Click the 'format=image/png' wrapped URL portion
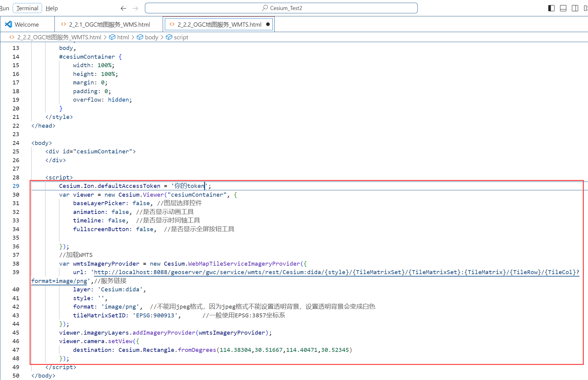The image size is (588, 380). [59, 281]
